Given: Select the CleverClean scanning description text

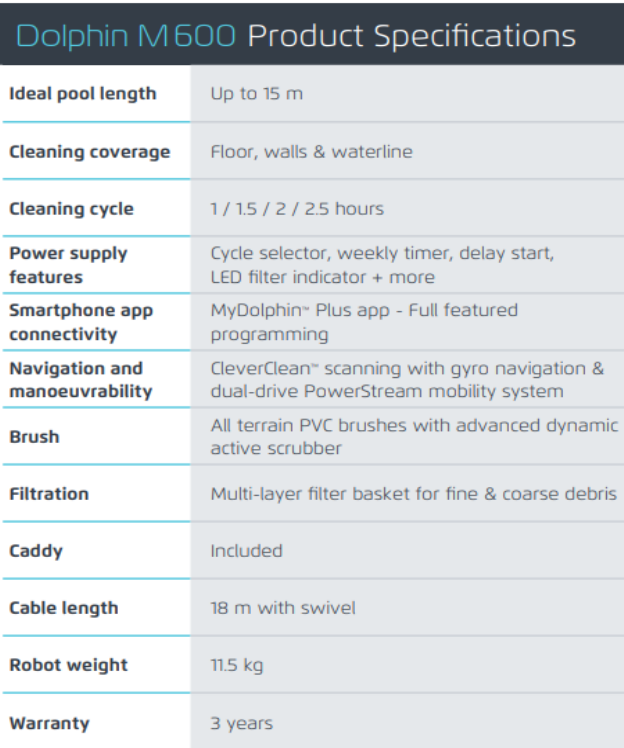Looking at the screenshot, I should coord(407,380).
